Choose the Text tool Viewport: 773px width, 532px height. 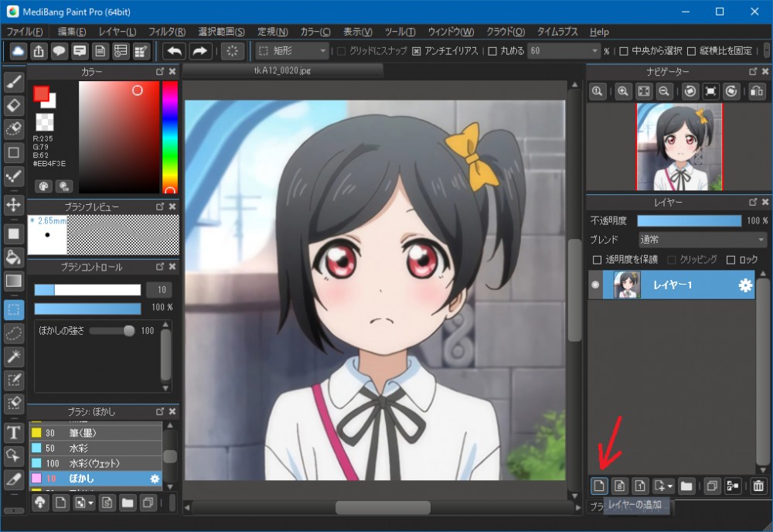click(x=14, y=433)
